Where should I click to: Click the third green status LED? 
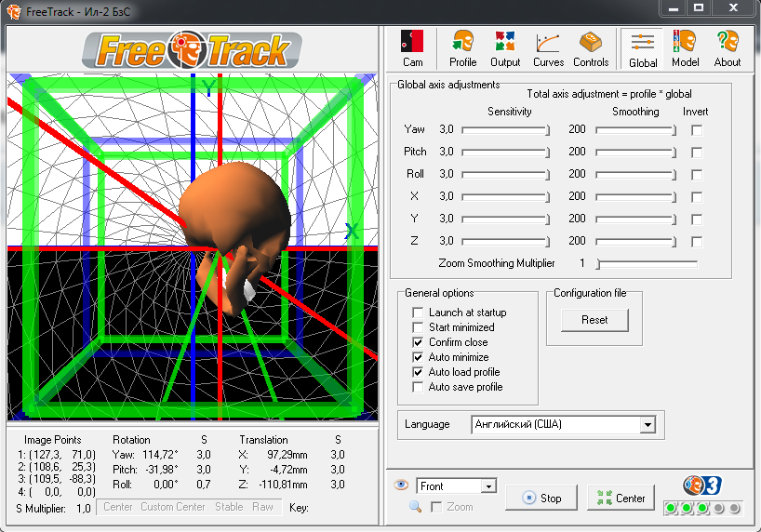(702, 508)
